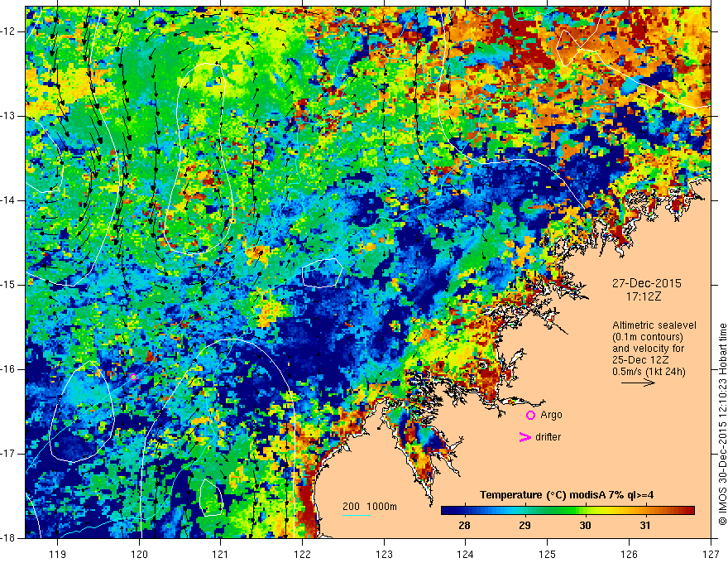Click the latitude axis label '-13'
The width and height of the screenshot is (728, 563).
click(x=9, y=116)
